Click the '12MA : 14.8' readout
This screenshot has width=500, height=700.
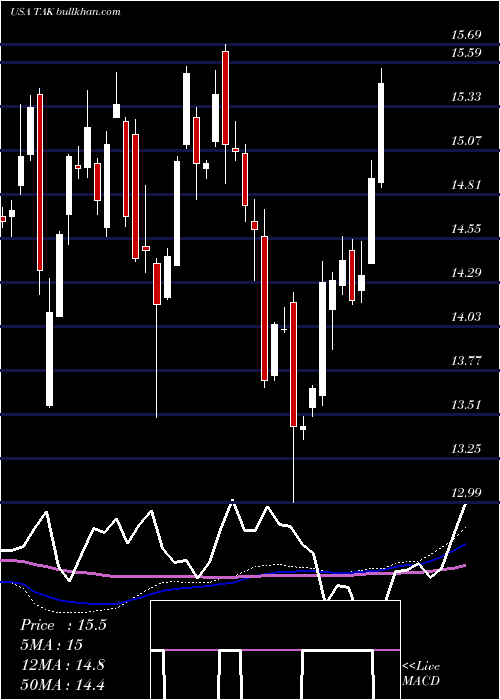pyautogui.click(x=62, y=665)
